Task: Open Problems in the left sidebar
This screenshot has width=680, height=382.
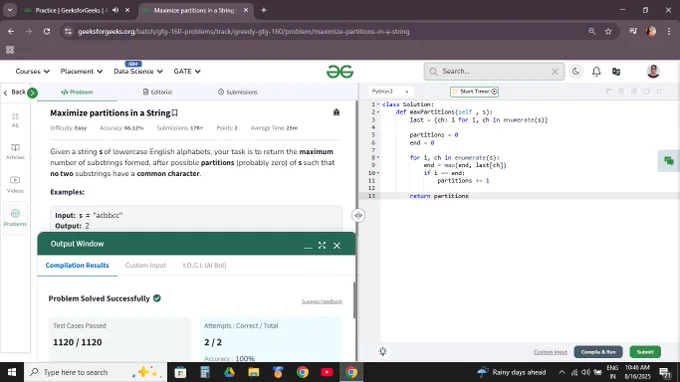Action: pyautogui.click(x=15, y=218)
